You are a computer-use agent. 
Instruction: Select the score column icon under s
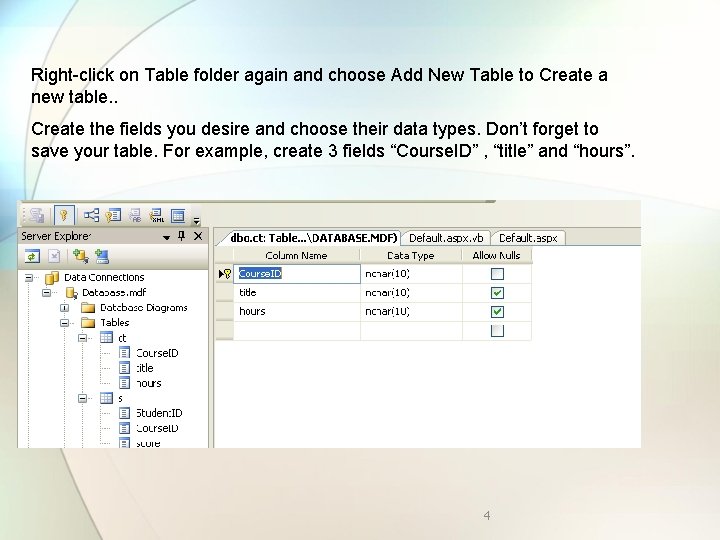[124, 443]
